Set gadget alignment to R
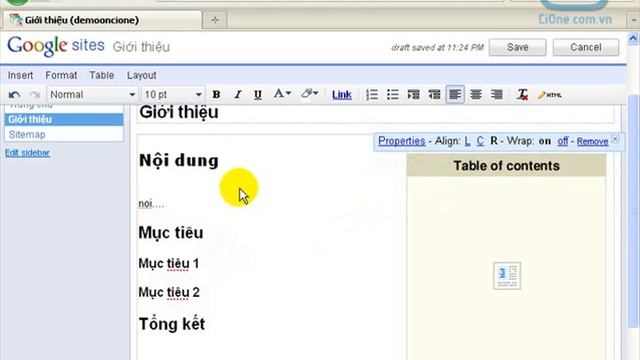 pos(494,141)
